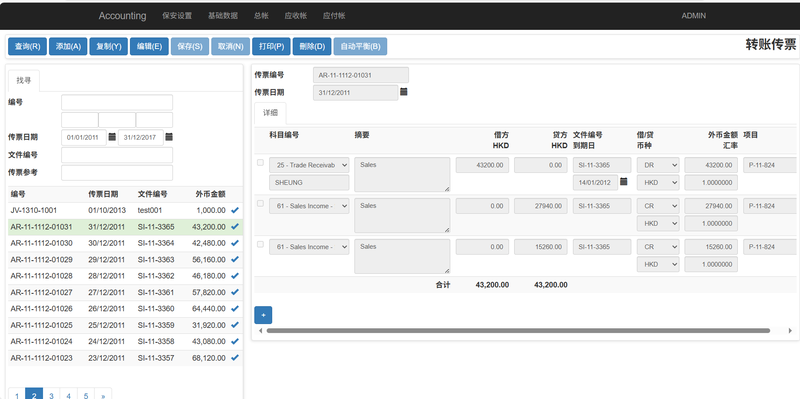Go to Accounting home brand link
This screenshot has height=399, width=800.
[x=122, y=16]
